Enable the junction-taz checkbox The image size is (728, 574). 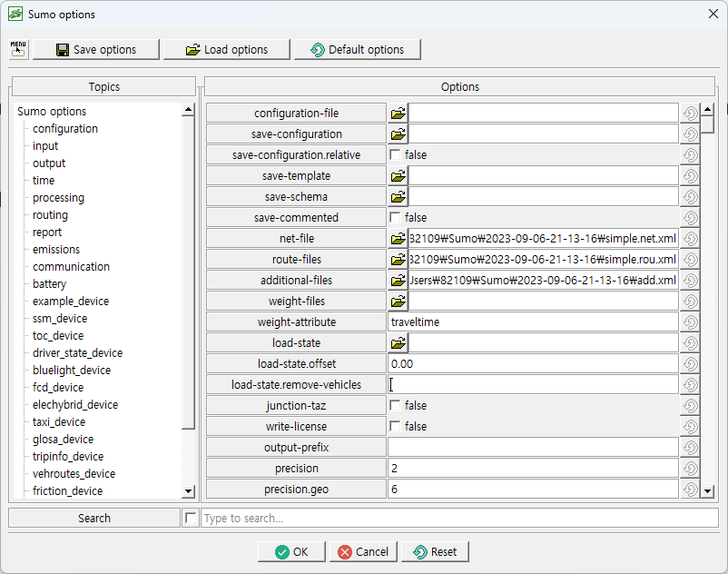pyautogui.click(x=395, y=405)
